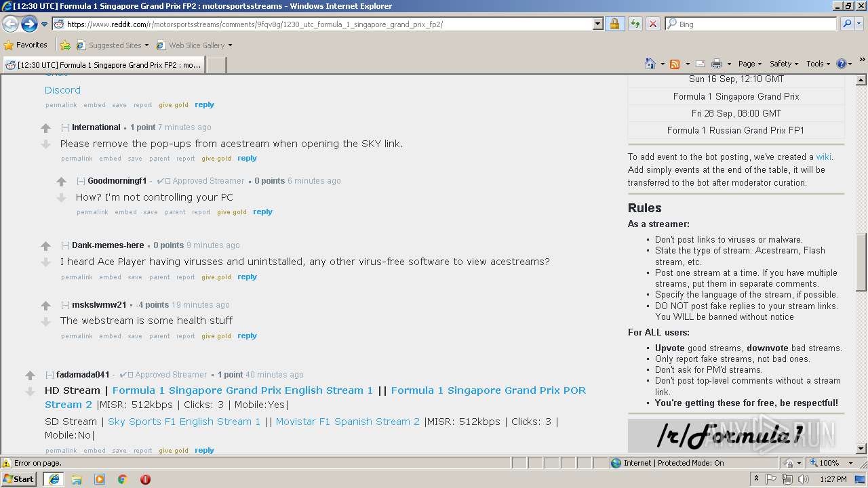
Task: Open Google Chrome from taskbar
Action: tap(123, 479)
